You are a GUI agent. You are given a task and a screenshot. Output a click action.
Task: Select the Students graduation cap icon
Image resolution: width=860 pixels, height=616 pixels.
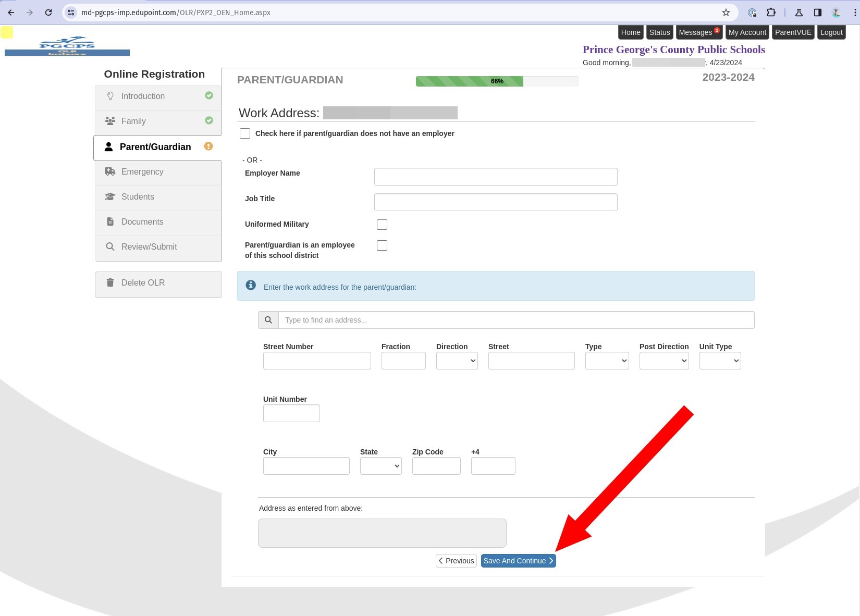click(110, 196)
